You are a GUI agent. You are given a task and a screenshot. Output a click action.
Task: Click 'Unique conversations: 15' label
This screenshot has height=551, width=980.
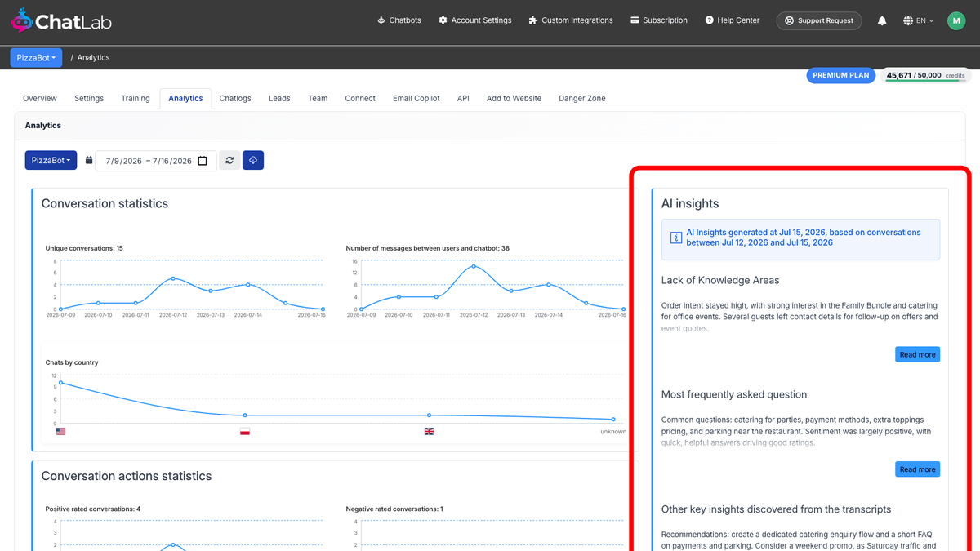(84, 248)
